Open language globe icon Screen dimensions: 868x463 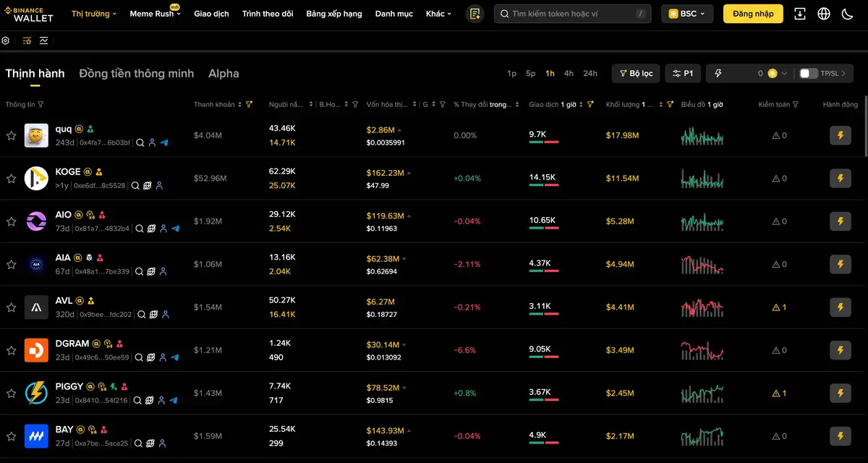(824, 14)
